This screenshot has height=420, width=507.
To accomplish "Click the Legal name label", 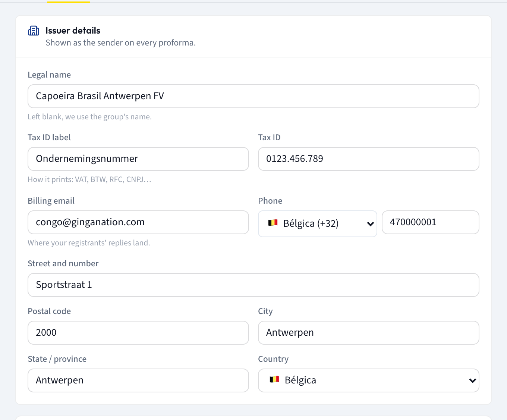I will pos(49,75).
